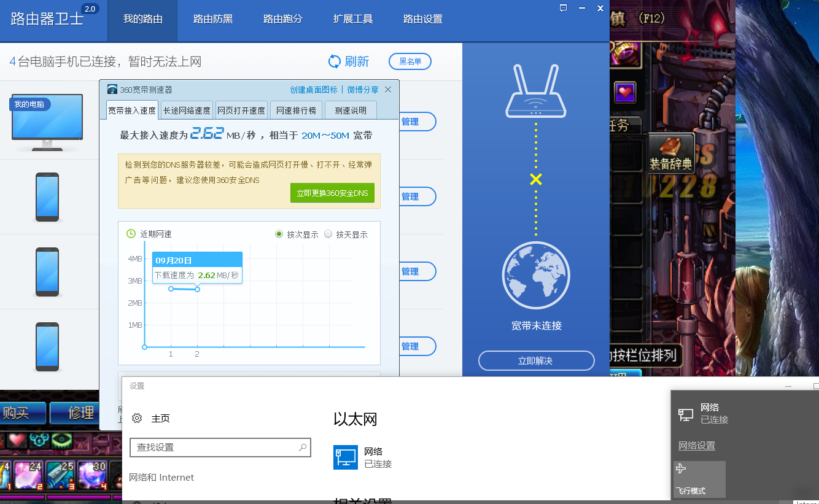Click the 360宽带测速器 logo icon
Screen dimensions: 819x504
[x=112, y=90]
